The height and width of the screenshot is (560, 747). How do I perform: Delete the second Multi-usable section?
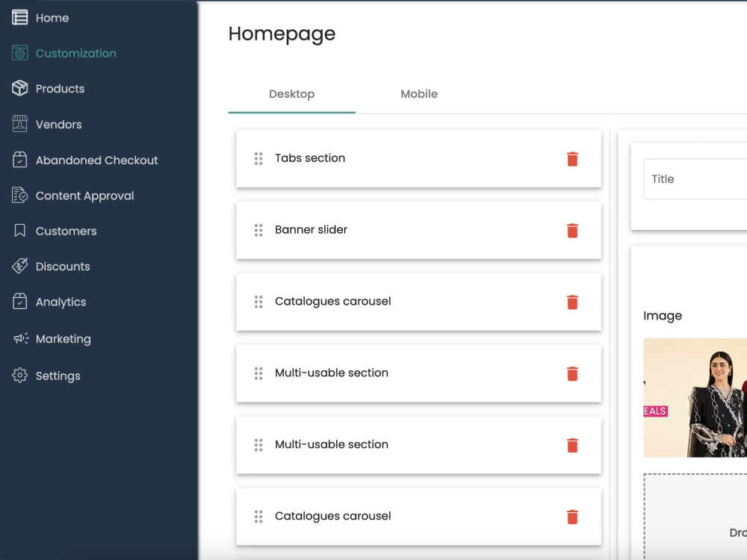(x=572, y=445)
